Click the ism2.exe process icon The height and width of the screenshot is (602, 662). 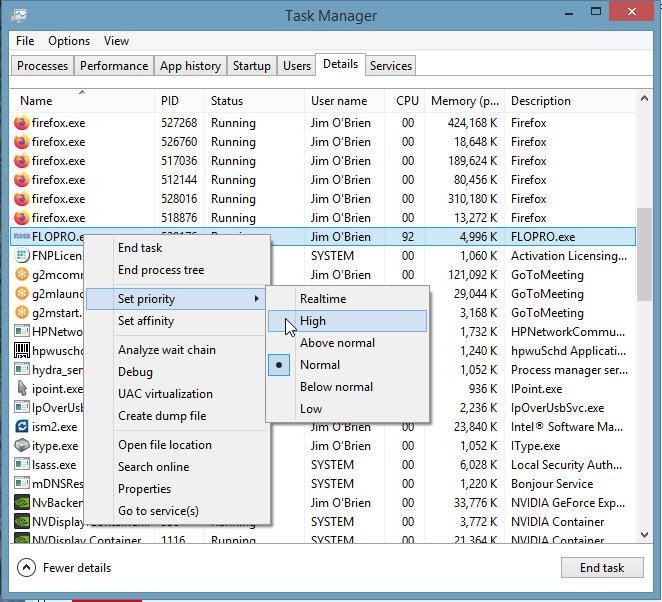click(22, 427)
